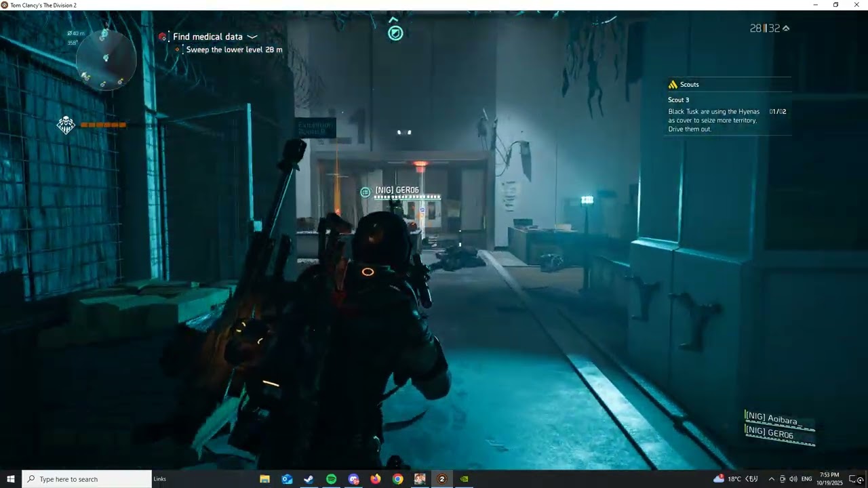868x488 pixels.
Task: Open Firefox from the taskbar
Action: point(376,479)
